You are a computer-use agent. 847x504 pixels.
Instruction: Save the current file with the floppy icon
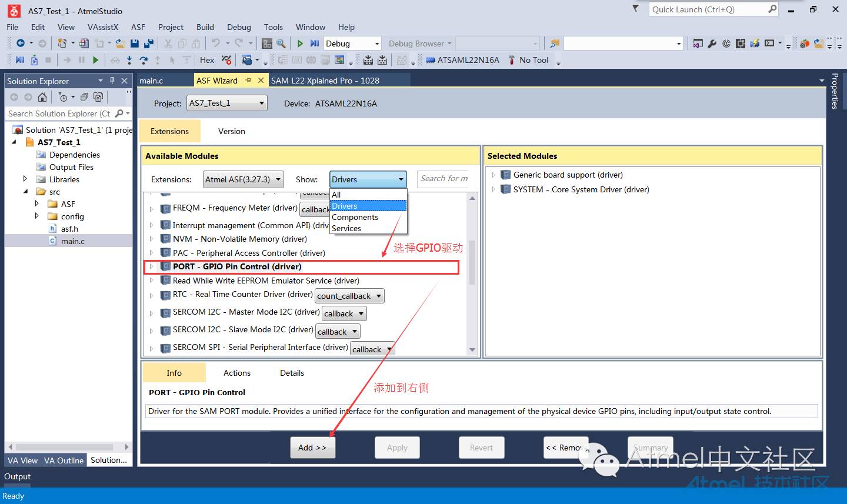135,43
